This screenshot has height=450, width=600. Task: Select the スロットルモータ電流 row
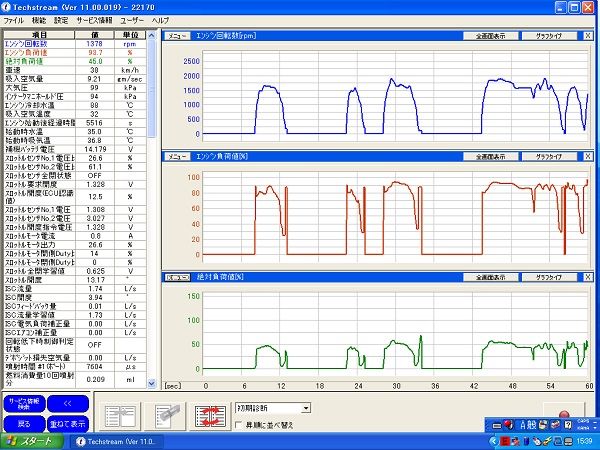tap(75, 236)
